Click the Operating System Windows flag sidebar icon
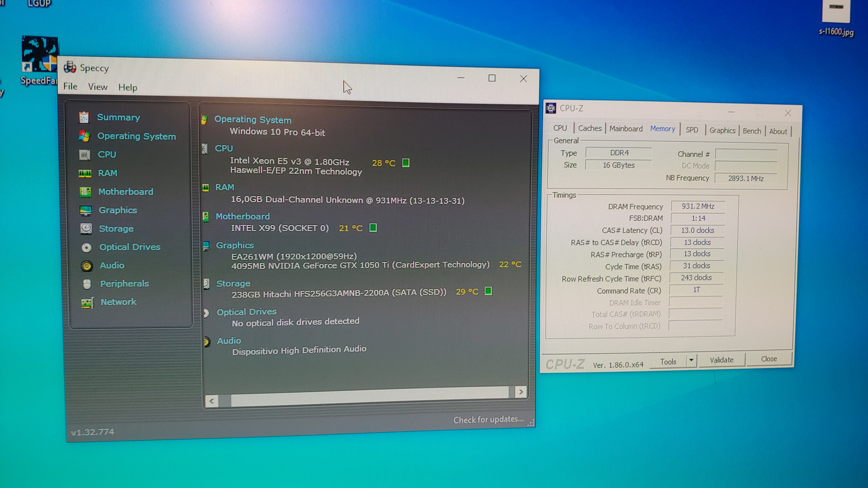Screen dimensions: 868x488 (x=84, y=136)
